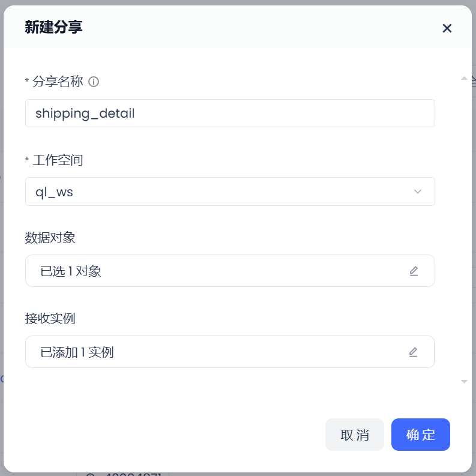The height and width of the screenshot is (476, 476).
Task: Open the ql_ws workspace dropdown
Action: pyautogui.click(x=230, y=191)
